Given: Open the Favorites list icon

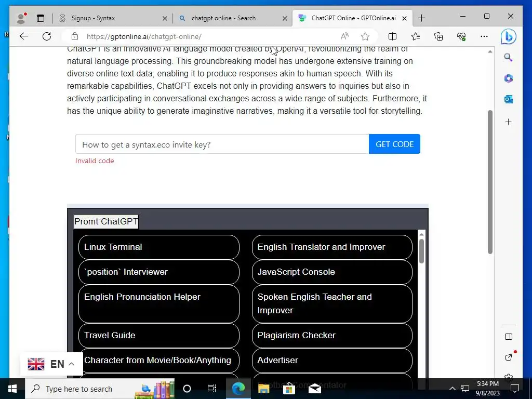Looking at the screenshot, I should tap(415, 36).
